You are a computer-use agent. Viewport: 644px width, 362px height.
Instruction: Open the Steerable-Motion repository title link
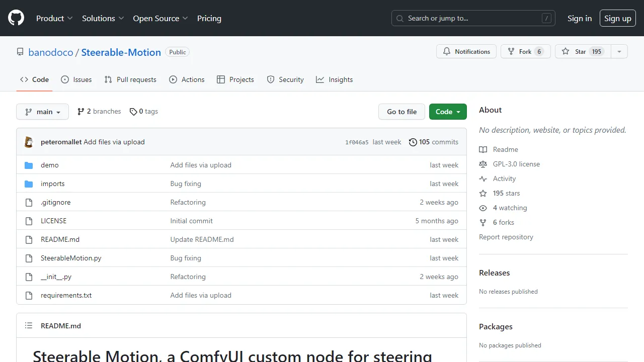point(121,52)
